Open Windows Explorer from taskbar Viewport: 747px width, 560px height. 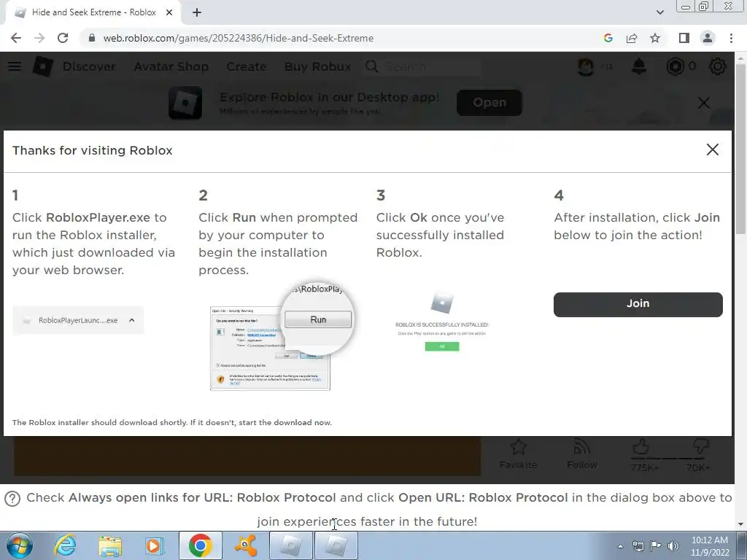110,545
